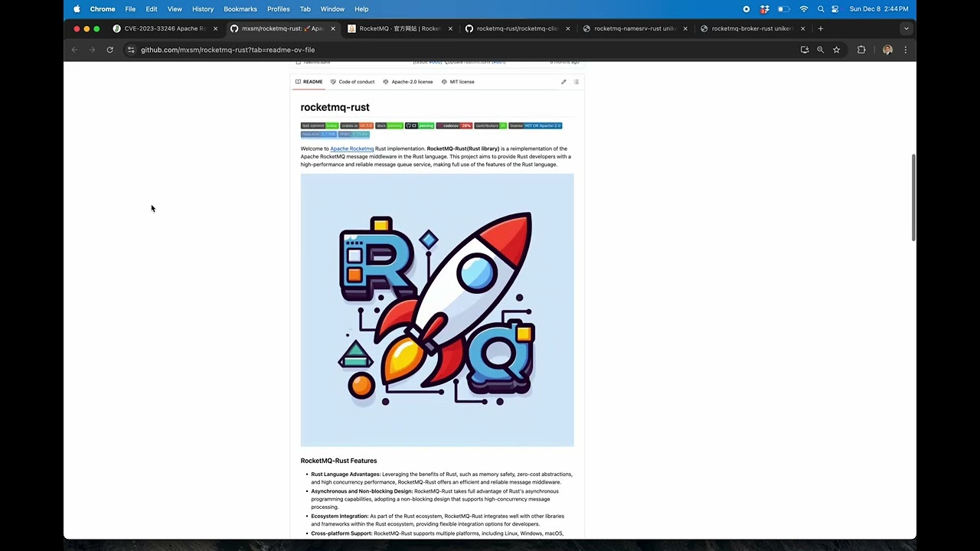This screenshot has height=551, width=980.
Task: Open the Apache-2.0 license tab
Action: [x=407, y=82]
